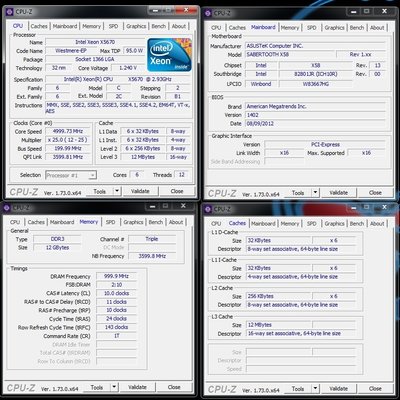
Task: Click CPU-Z icon in top-left window titlebar
Action: coord(9,12)
